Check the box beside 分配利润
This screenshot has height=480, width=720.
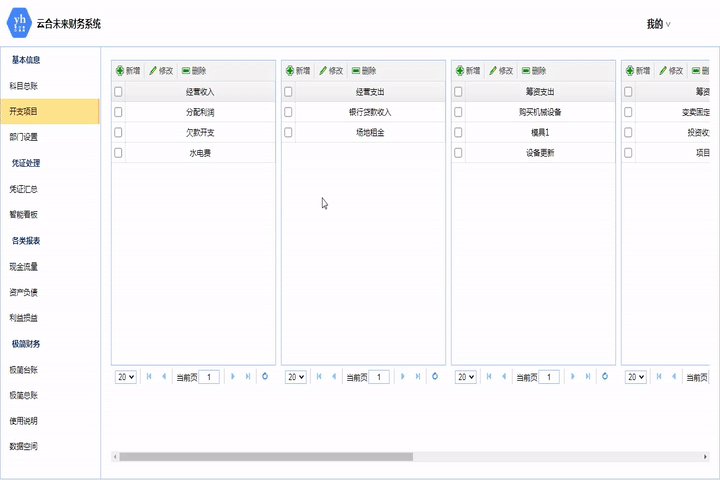coord(118,112)
